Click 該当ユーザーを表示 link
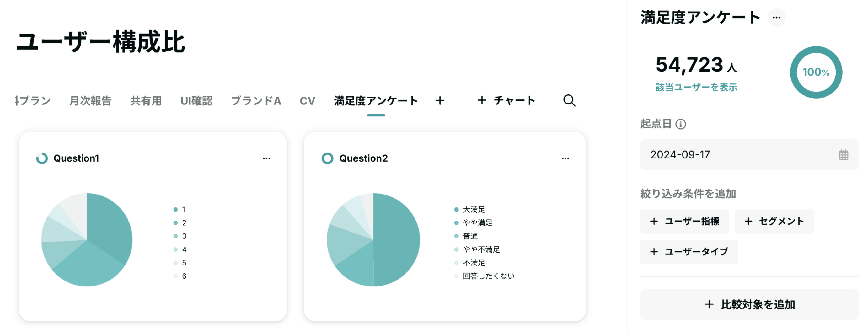 tap(696, 87)
